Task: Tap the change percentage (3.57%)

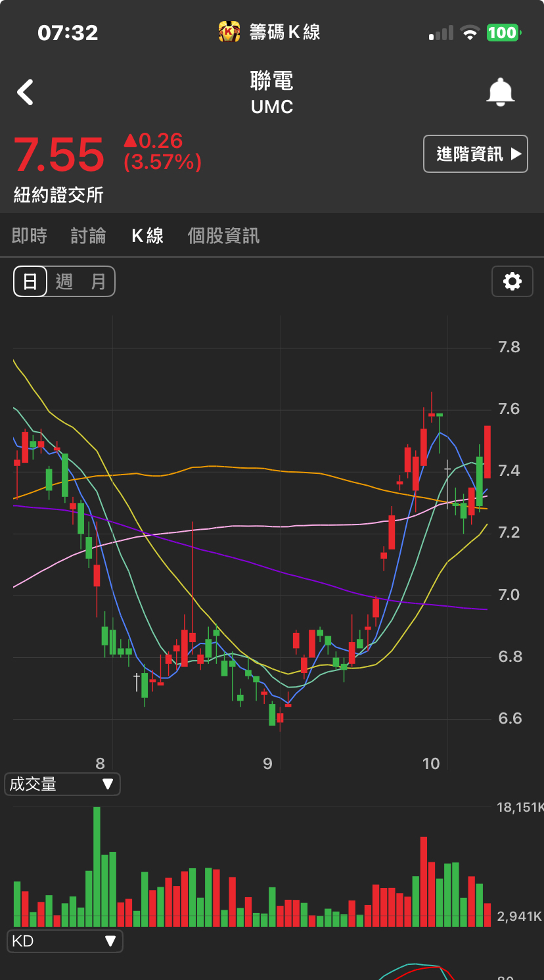Action: point(163,162)
